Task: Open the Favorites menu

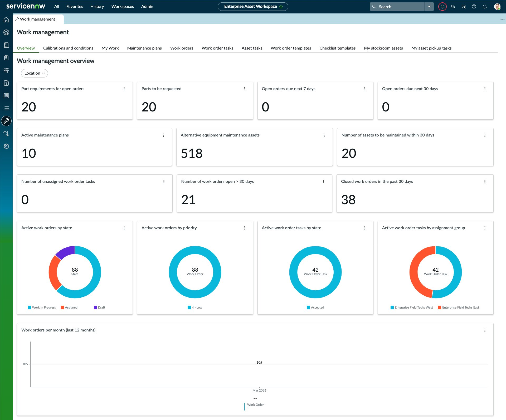Action: coord(75,7)
